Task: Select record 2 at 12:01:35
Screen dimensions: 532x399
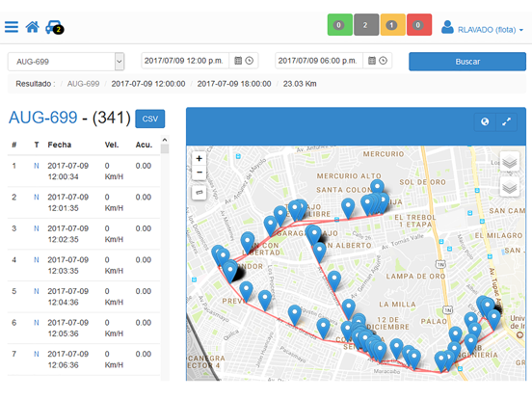Action: [x=84, y=202]
